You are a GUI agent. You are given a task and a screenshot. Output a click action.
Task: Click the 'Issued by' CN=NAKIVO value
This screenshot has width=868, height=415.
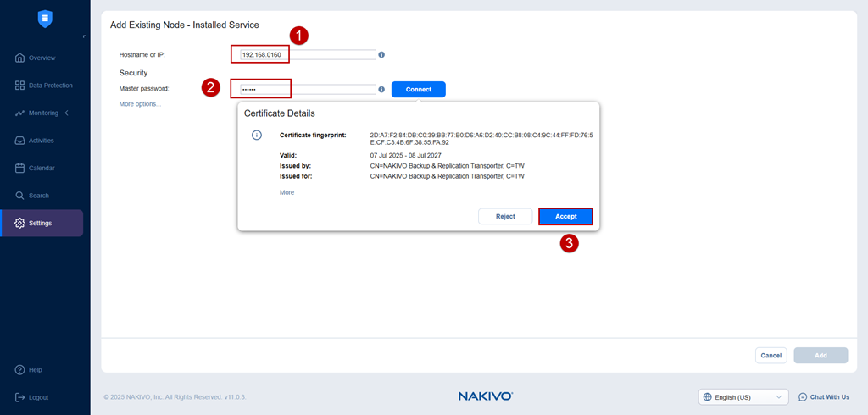pos(447,166)
